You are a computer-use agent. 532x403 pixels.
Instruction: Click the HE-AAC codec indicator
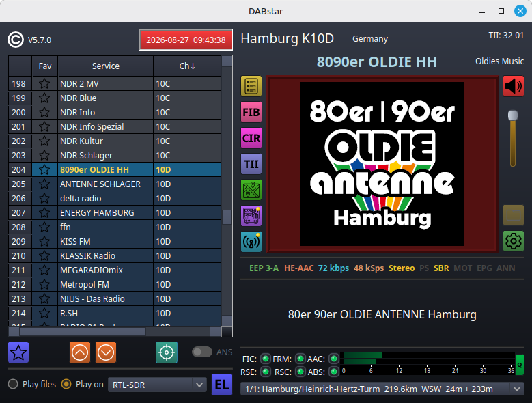[x=299, y=268]
